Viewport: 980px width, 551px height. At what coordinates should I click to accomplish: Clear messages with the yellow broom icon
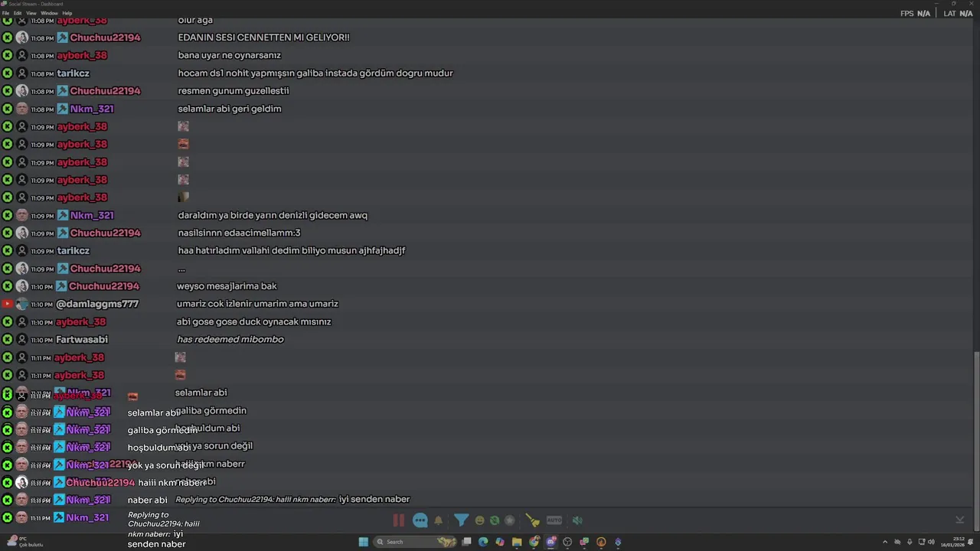click(x=533, y=520)
